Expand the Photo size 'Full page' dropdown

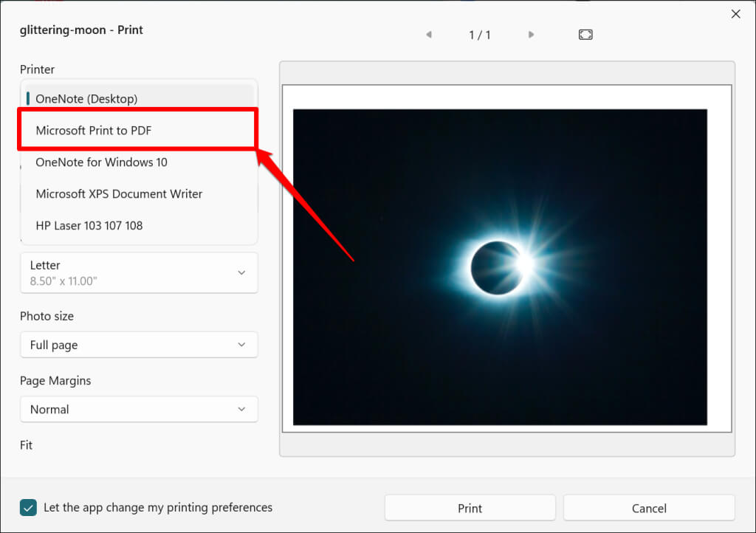139,345
